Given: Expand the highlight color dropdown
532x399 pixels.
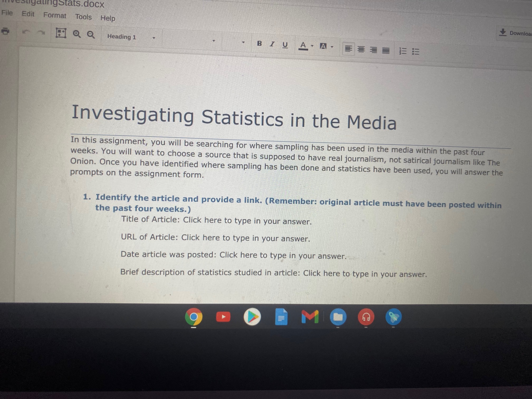Looking at the screenshot, I should tap(332, 46).
